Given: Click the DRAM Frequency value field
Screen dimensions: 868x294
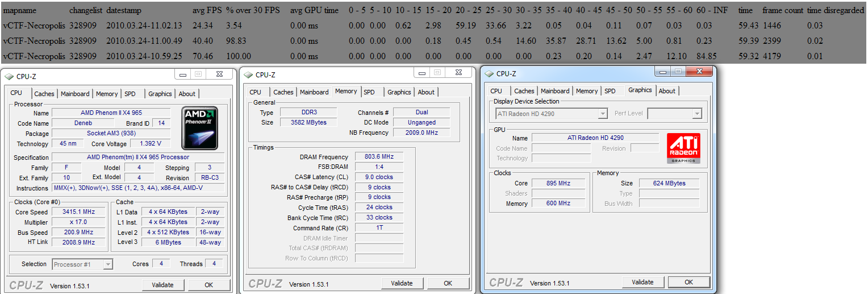Looking at the screenshot, I should (378, 157).
